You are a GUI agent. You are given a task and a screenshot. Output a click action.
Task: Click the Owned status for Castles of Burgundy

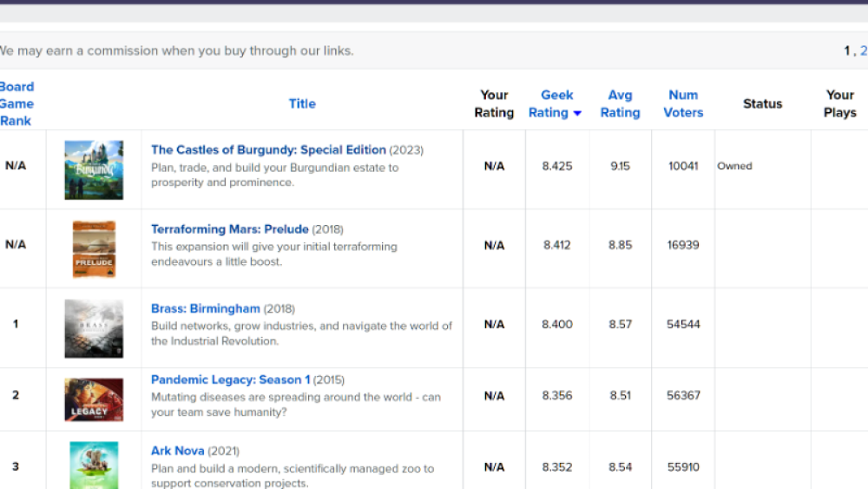pyautogui.click(x=734, y=166)
